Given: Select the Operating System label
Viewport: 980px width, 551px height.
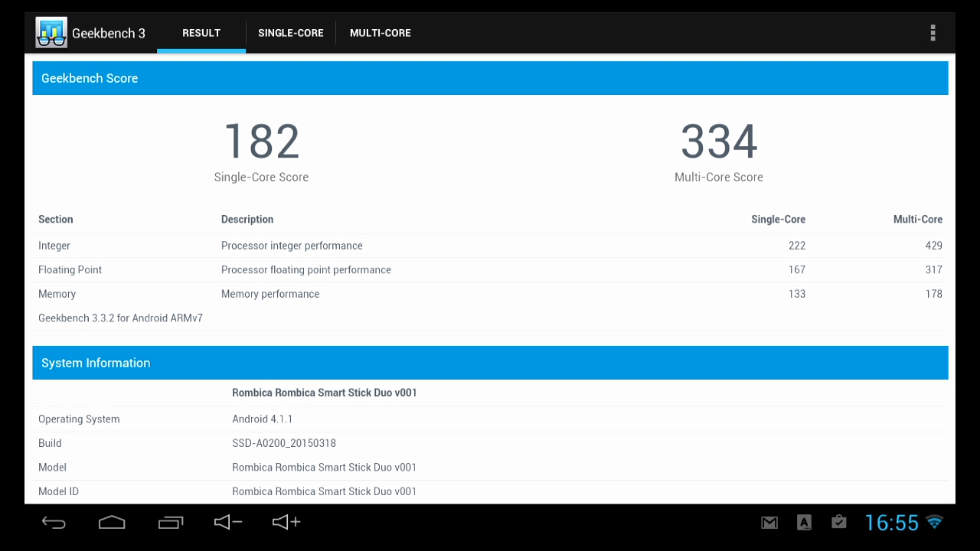Looking at the screenshot, I should click(x=79, y=419).
